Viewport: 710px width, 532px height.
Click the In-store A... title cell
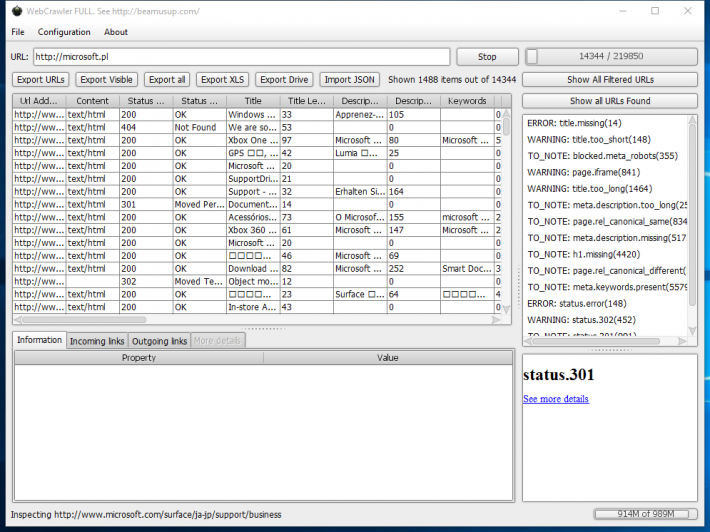(x=253, y=307)
